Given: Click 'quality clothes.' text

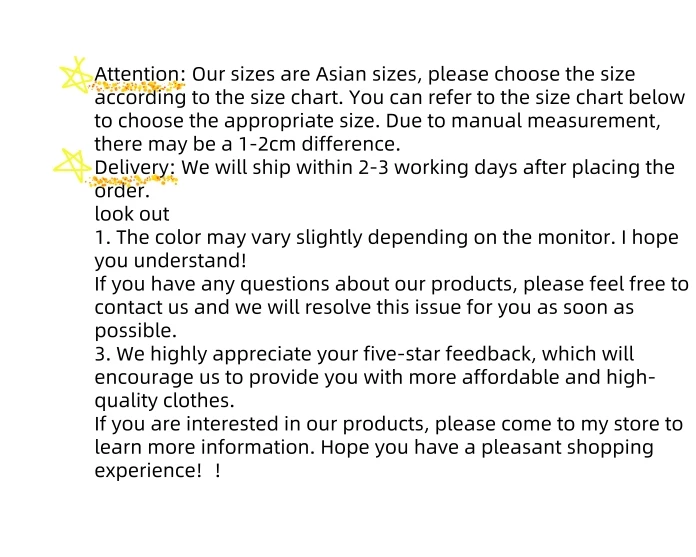Looking at the screenshot, I should tap(164, 401).
